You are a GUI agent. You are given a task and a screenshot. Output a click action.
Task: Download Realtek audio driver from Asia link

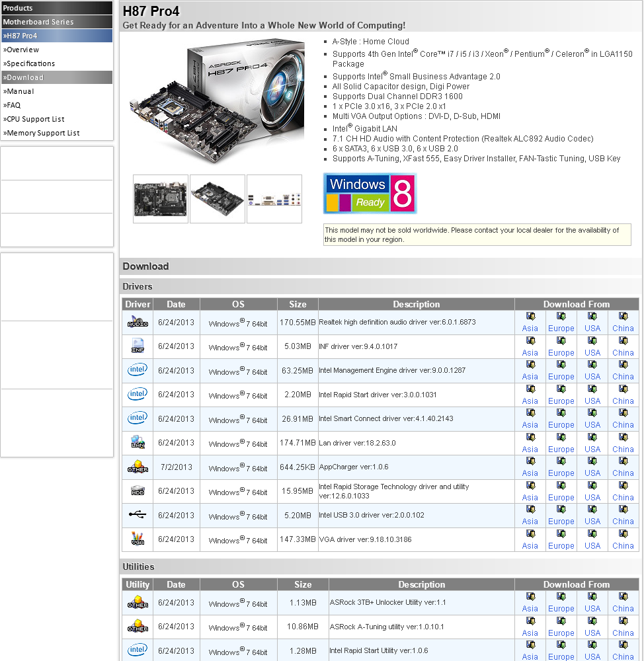(x=530, y=329)
